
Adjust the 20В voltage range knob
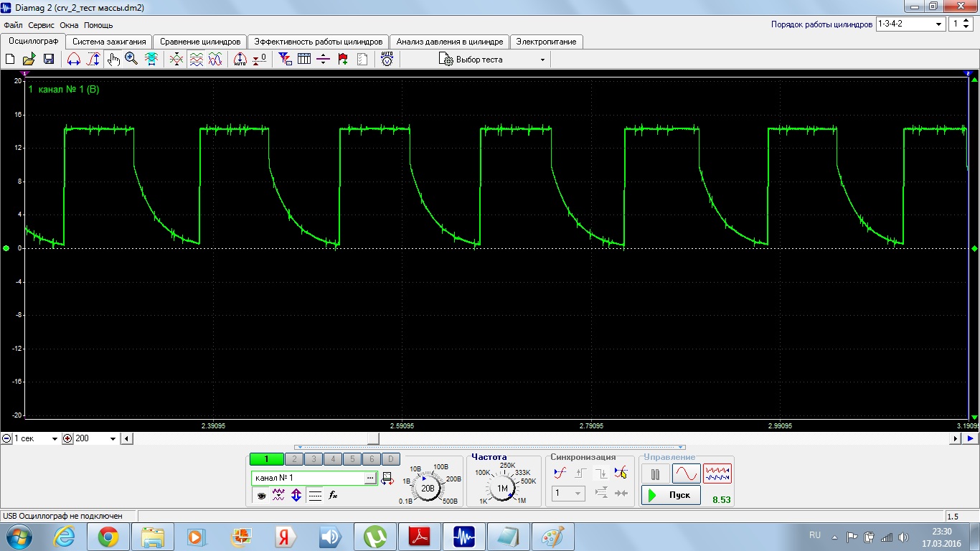point(428,488)
